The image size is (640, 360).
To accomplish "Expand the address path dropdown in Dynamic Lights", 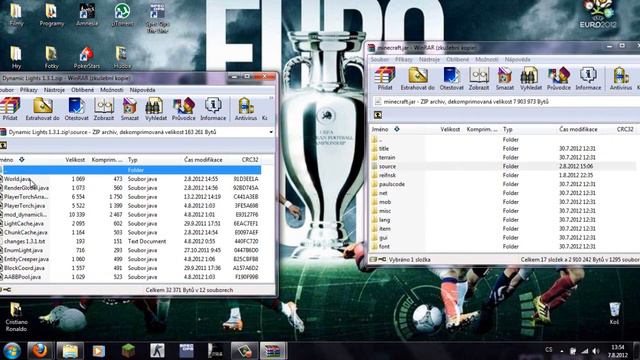I will click(271, 132).
